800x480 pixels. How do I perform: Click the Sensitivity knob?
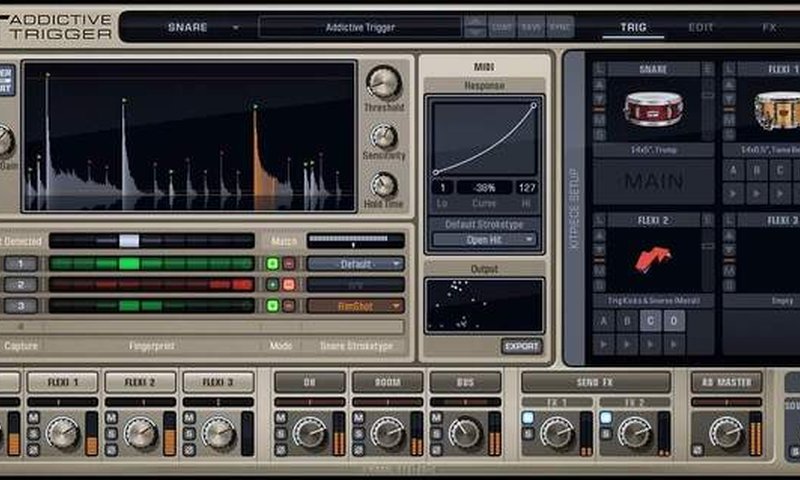point(384,136)
